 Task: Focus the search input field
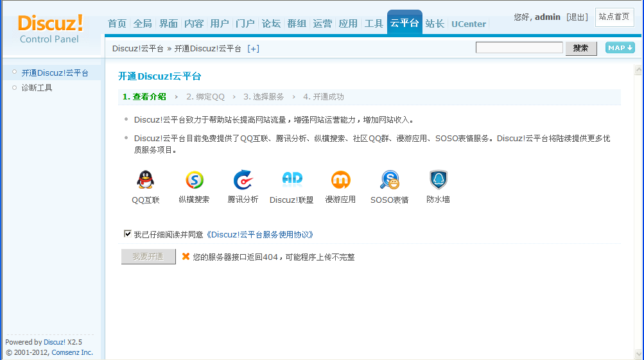519,47
